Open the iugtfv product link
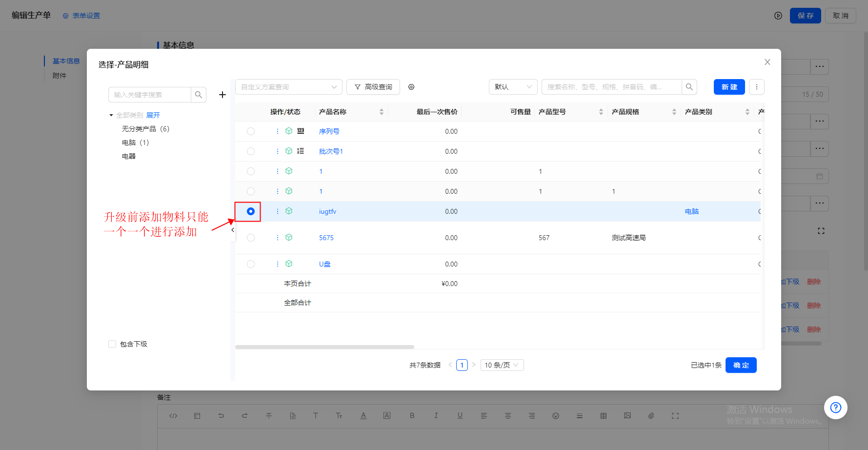Screen dimensions: 868x450 coord(327,211)
